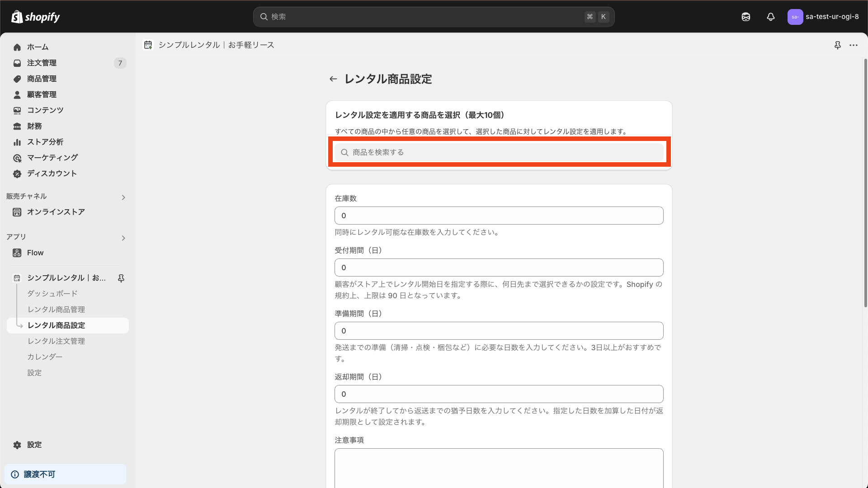This screenshot has height=488, width=868.
Task: Click the 譲渡不可 notice link
Action: [39, 474]
